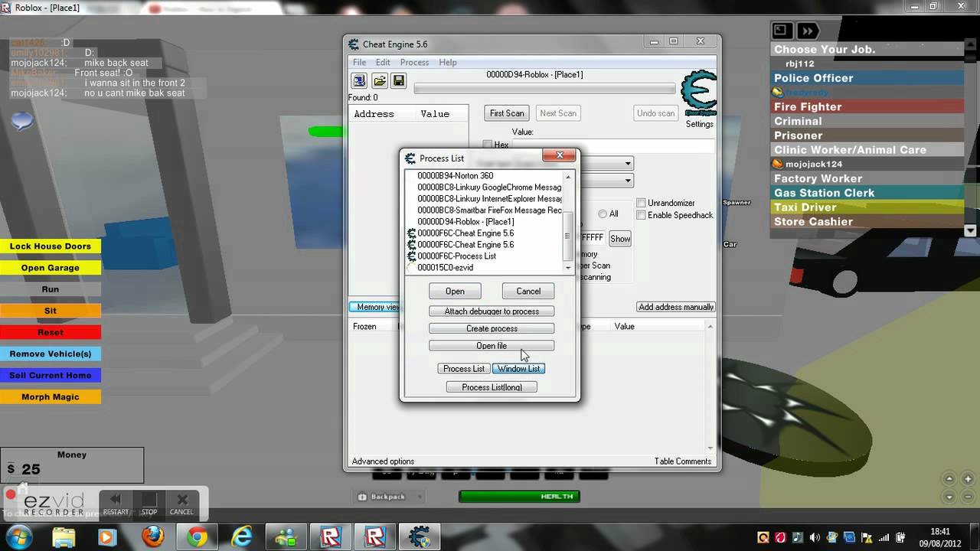Click the Roblox camera tilt up arrow
The height and width of the screenshot is (551, 980).
[x=949, y=478]
